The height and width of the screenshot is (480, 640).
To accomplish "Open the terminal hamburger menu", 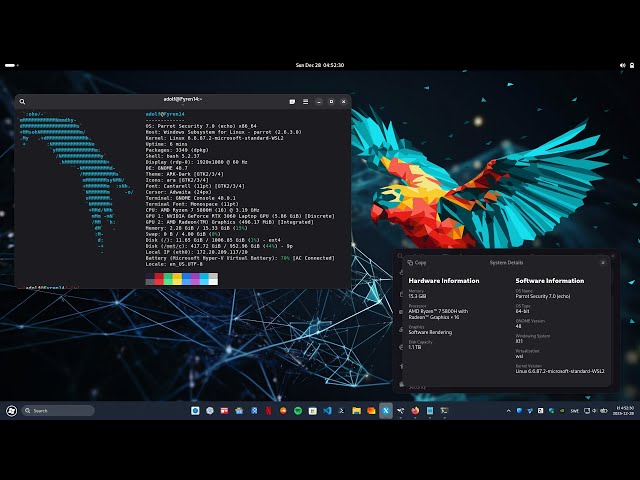I will [x=305, y=102].
